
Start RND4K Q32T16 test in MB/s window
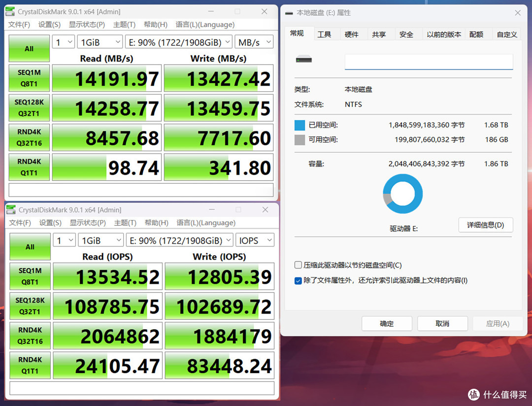[x=29, y=137]
